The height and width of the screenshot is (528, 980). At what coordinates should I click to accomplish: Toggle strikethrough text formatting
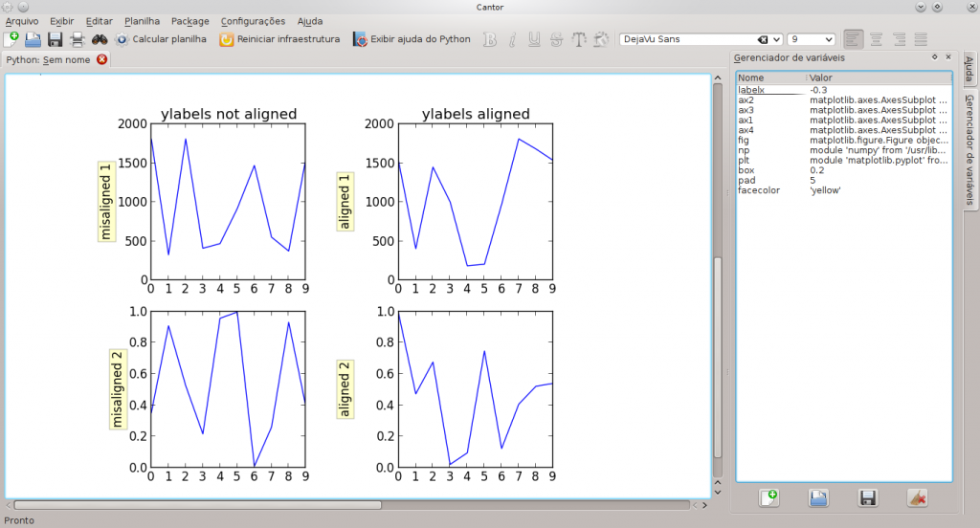click(556, 39)
